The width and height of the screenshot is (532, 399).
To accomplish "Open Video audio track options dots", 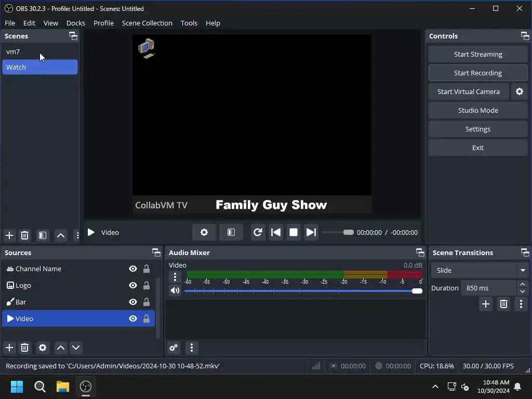I will [x=175, y=277].
